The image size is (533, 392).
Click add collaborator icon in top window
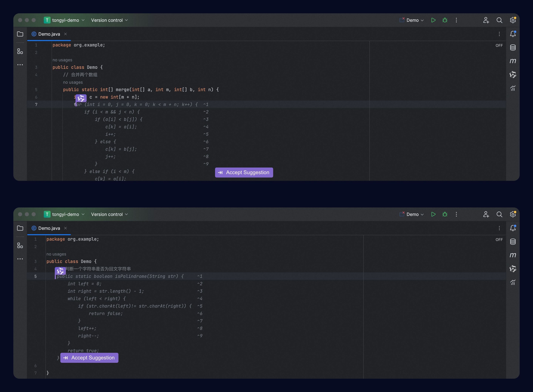[486, 20]
